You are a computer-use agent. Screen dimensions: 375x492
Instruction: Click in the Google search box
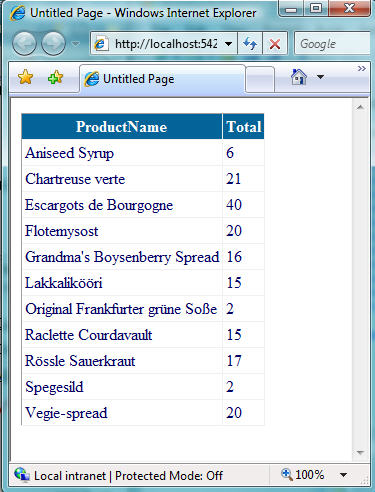(x=332, y=43)
